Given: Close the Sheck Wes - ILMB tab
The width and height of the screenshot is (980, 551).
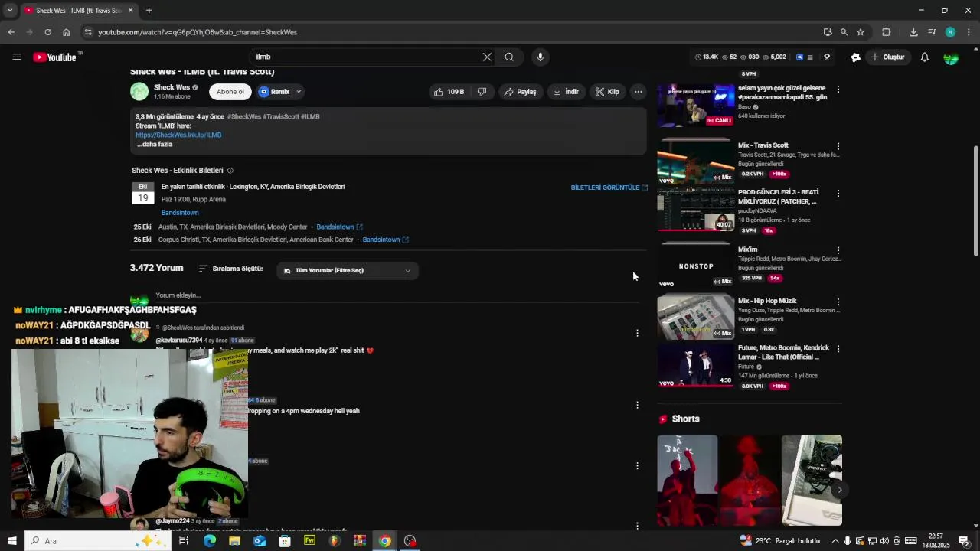Looking at the screenshot, I should pyautogui.click(x=130, y=11).
